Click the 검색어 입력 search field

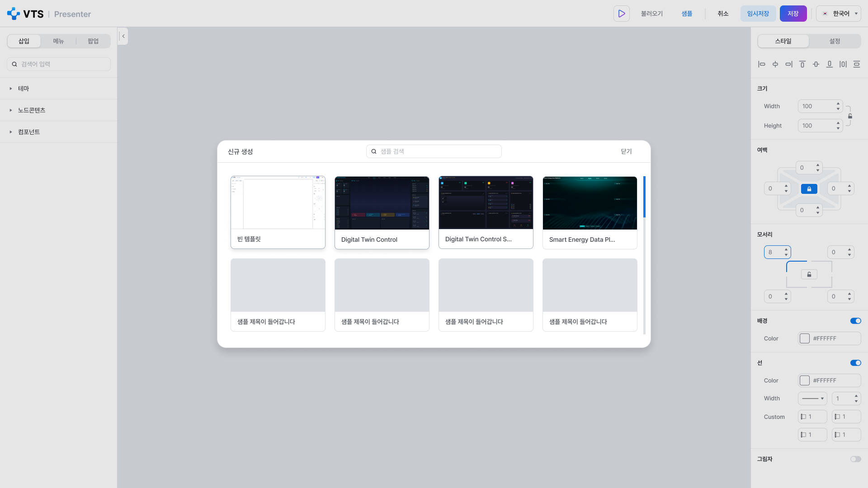point(59,64)
